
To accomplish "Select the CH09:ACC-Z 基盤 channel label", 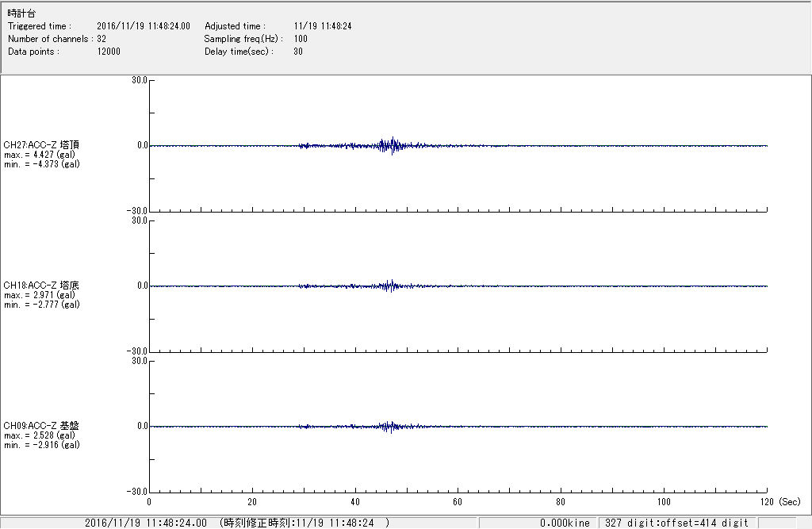I will [41, 426].
